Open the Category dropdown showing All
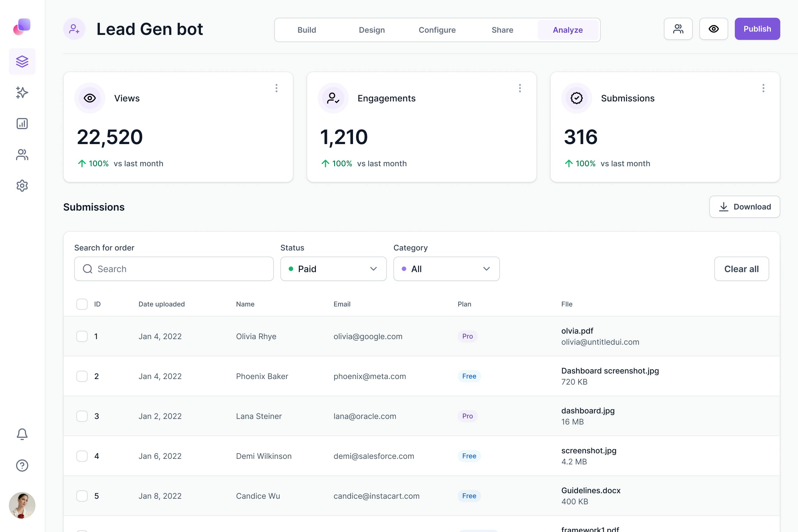The width and height of the screenshot is (798, 532). pyautogui.click(x=446, y=269)
